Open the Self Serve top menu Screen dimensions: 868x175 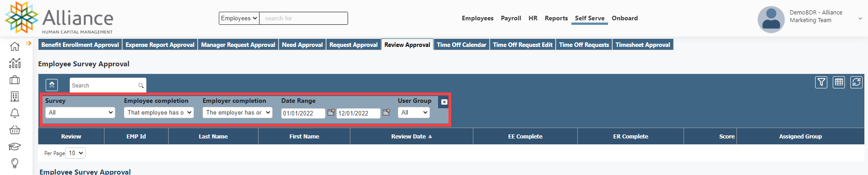click(x=590, y=18)
